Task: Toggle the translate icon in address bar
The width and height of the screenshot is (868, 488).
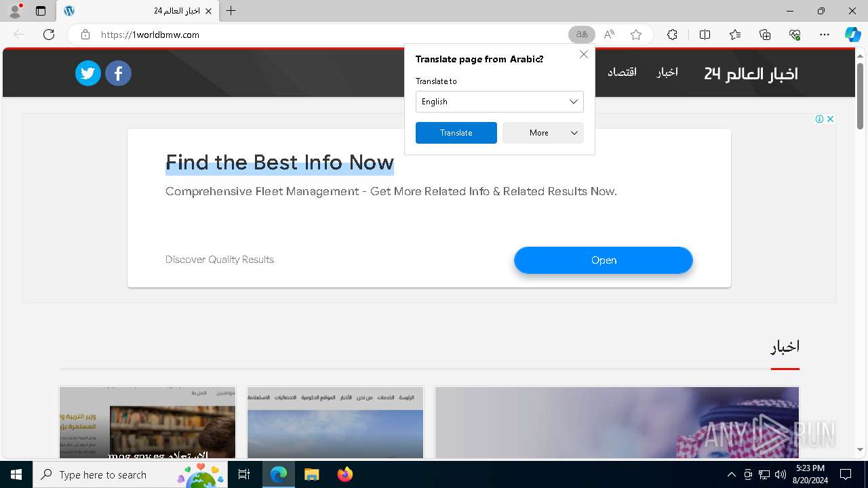Action: (581, 35)
